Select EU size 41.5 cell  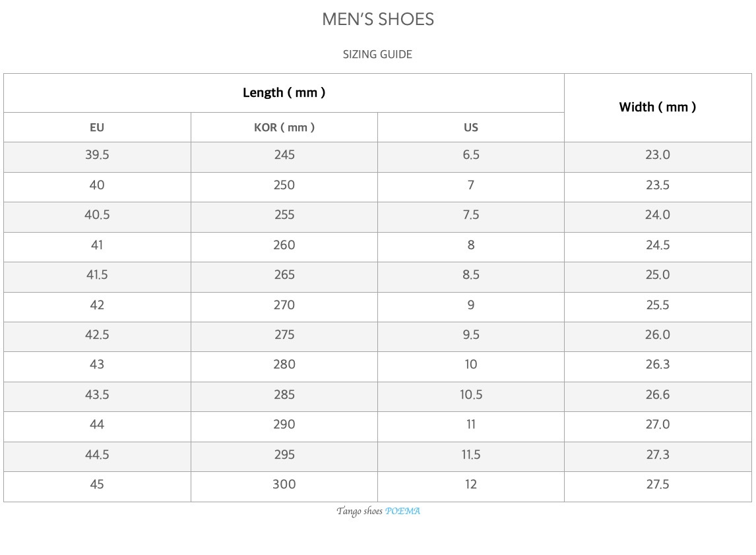click(x=97, y=275)
